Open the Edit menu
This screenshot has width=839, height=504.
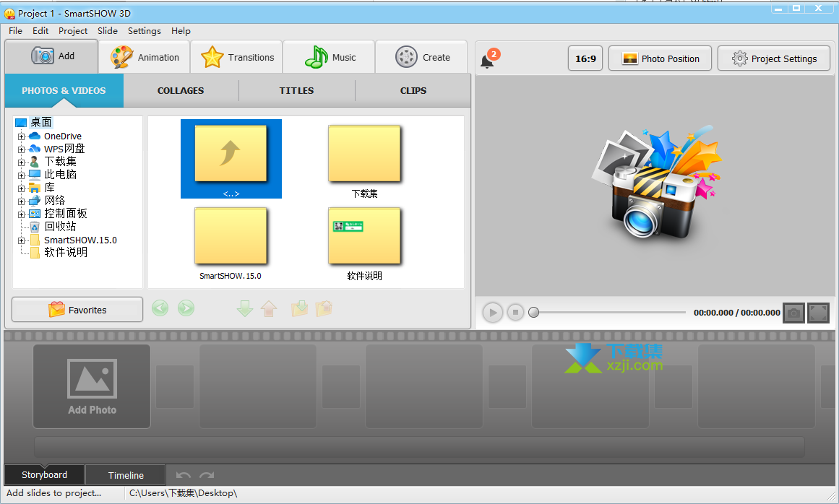[40, 31]
